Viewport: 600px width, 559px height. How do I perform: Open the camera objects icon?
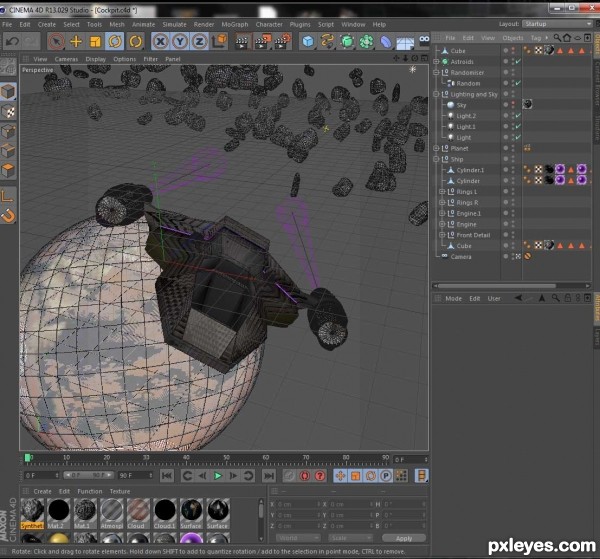coord(424,40)
